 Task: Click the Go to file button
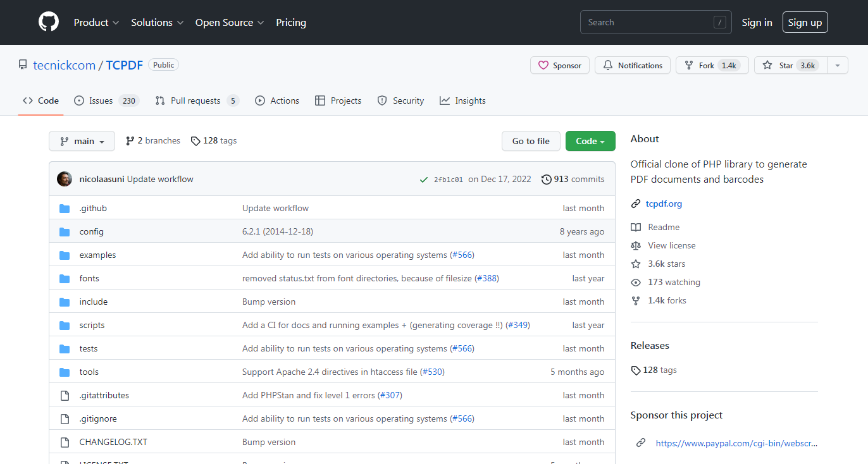click(x=531, y=142)
